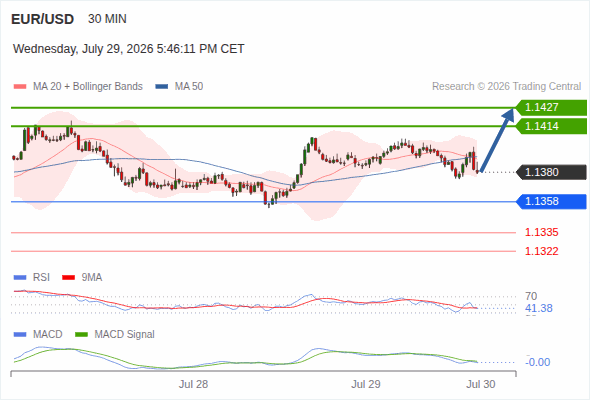Click the MACD blue legend marker
590x400 pixels.
pos(20,335)
